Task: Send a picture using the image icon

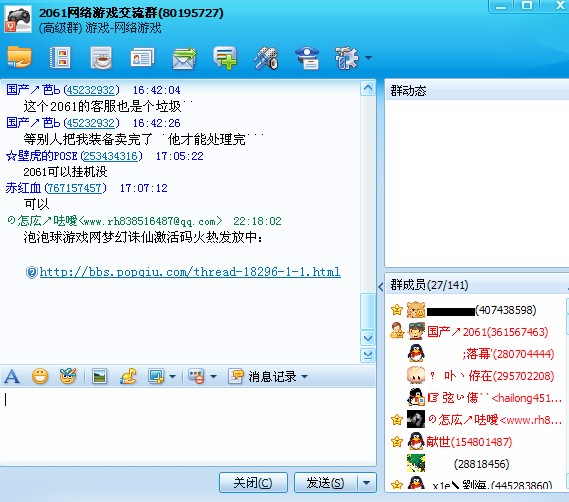Action: pos(99,376)
